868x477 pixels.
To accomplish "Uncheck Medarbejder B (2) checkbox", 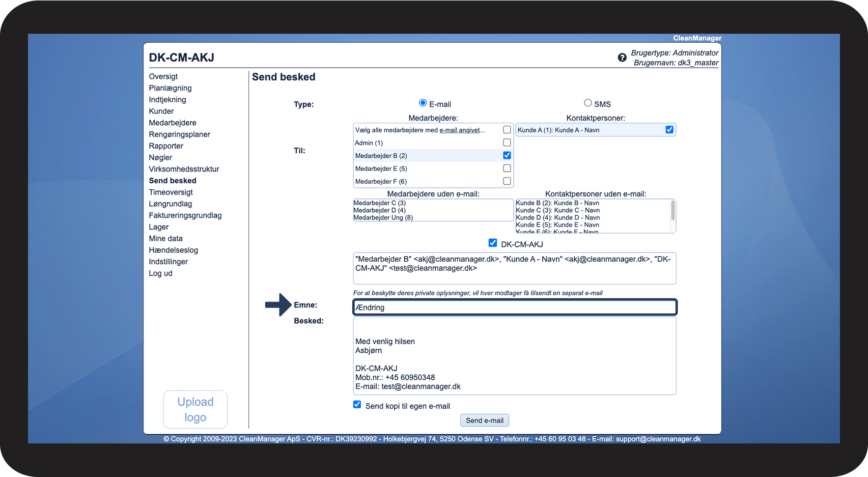I will [x=507, y=155].
